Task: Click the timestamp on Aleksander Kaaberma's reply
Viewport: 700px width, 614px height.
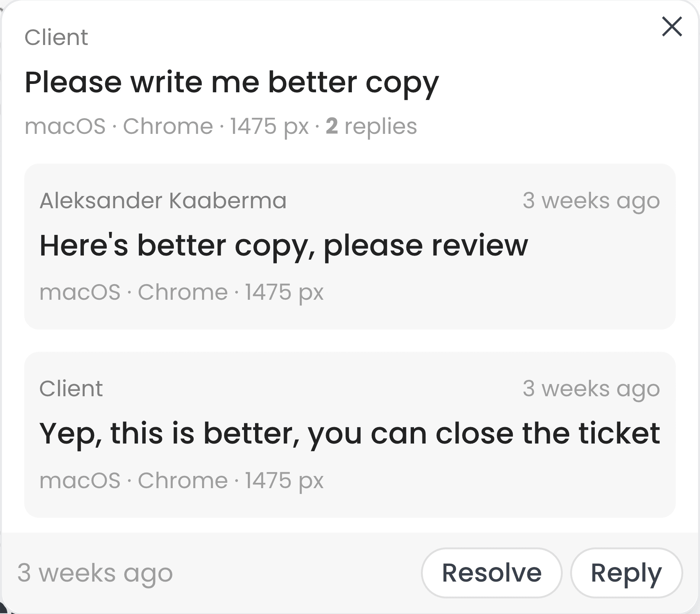Action: (x=591, y=201)
